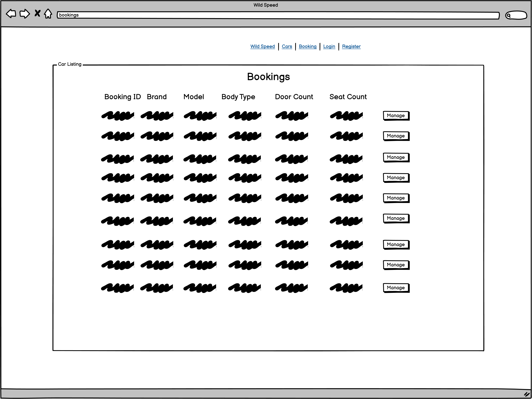532x399 pixels.
Task: Go to the browser home icon
Action: coord(48,14)
